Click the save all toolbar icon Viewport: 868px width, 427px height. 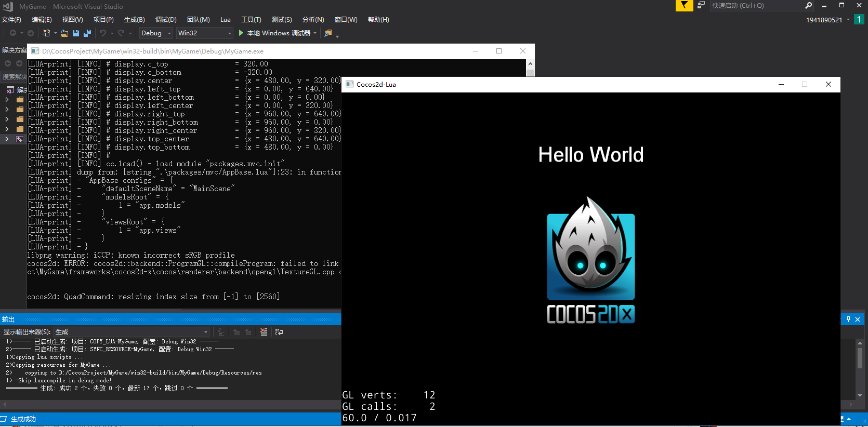(87, 33)
